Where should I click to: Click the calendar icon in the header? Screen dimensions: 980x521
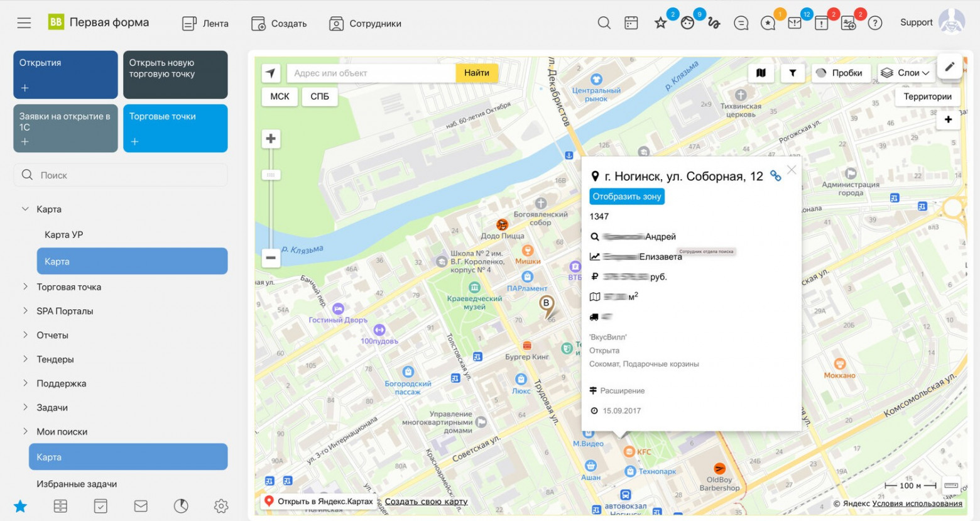[631, 23]
